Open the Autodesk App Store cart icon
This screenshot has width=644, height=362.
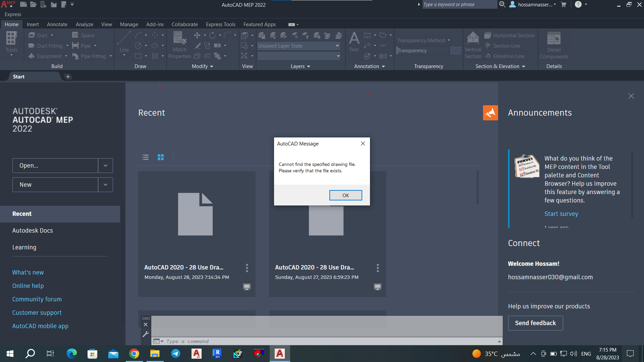tap(563, 4)
